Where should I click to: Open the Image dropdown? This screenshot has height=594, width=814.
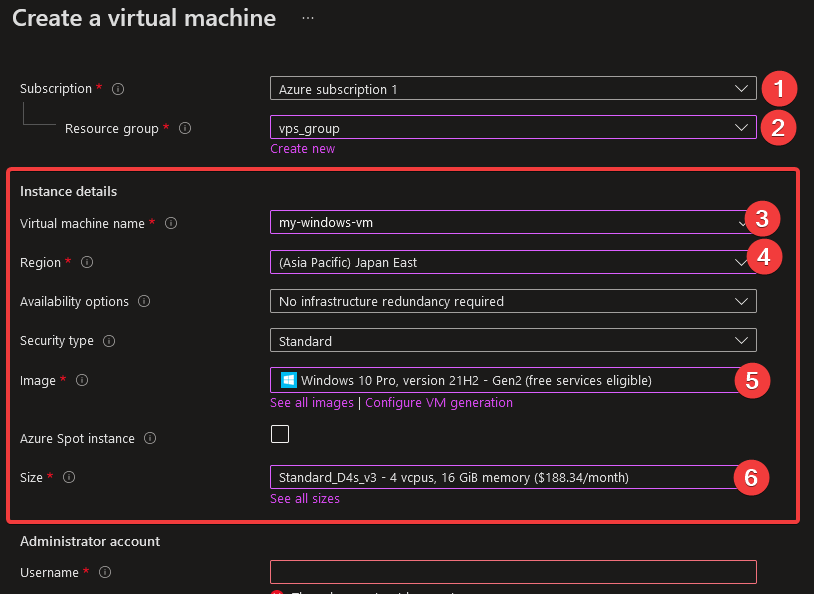click(x=513, y=380)
